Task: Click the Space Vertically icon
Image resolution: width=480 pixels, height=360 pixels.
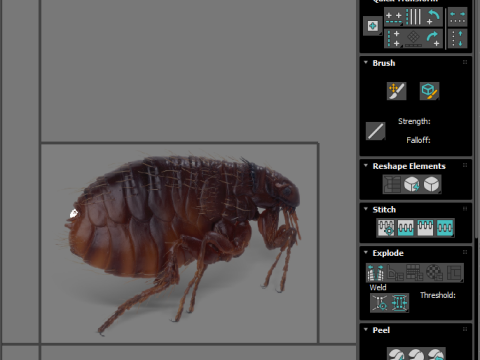Action: pos(457,38)
